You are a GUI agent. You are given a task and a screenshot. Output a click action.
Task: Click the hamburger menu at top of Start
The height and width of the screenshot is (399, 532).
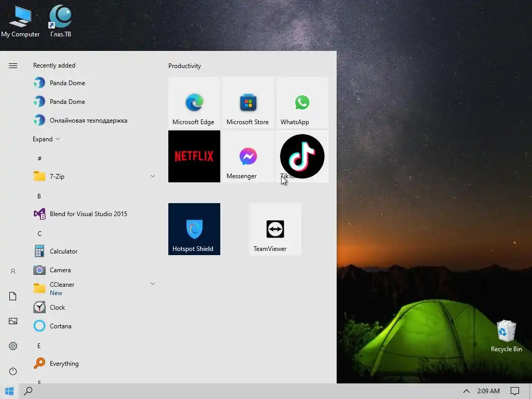[x=13, y=65]
